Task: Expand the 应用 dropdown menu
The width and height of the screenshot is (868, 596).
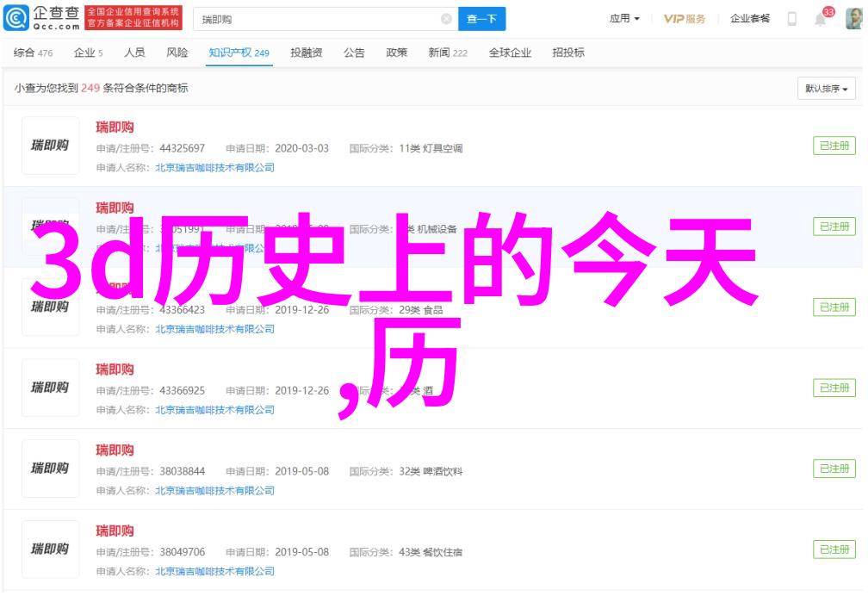Action: (x=624, y=19)
